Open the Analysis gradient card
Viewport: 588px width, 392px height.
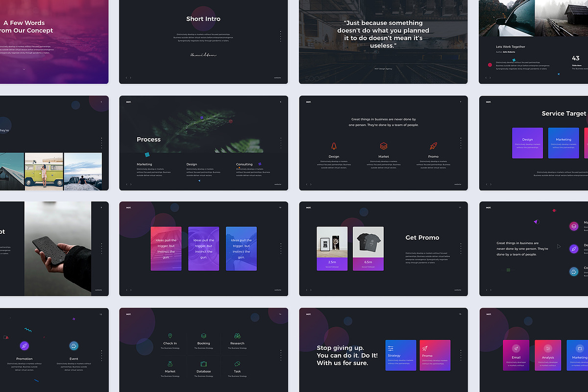coord(548,355)
